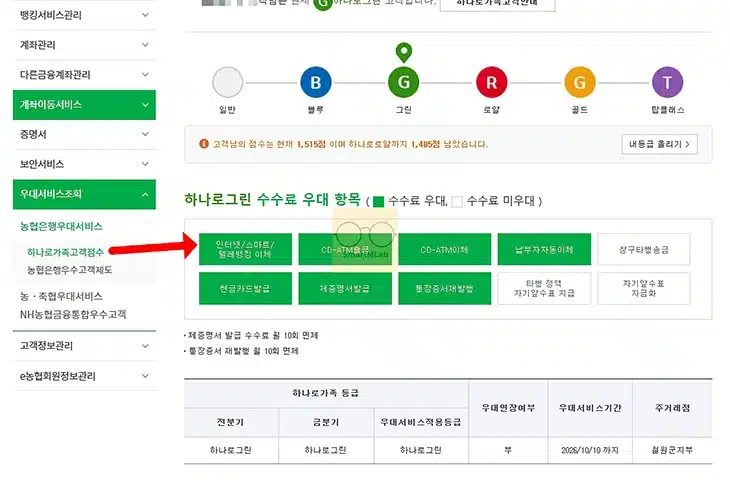Expand the 고객정보관리 menu
The image size is (730, 481).
pyautogui.click(x=84, y=346)
